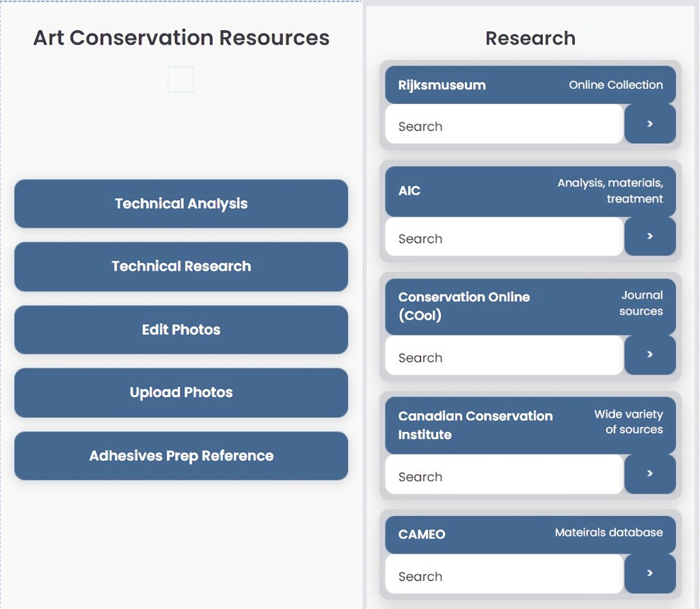Open the Technical Research section
Image resolution: width=700 pixels, height=609 pixels.
181,267
